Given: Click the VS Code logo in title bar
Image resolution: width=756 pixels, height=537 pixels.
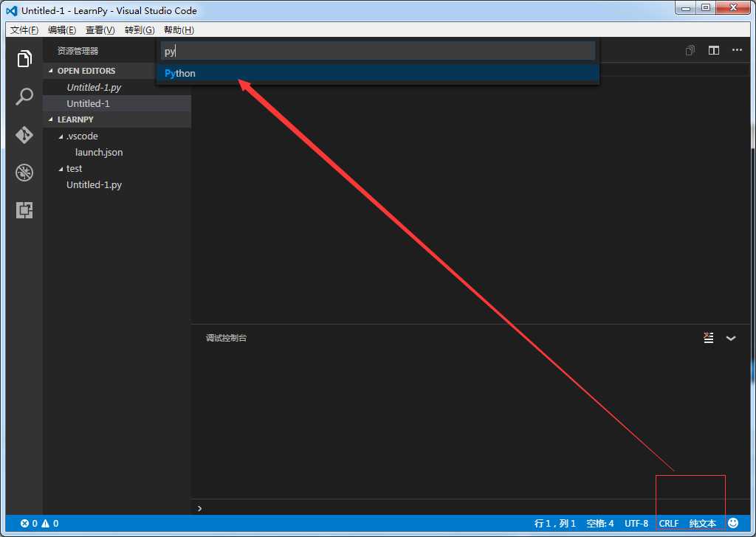Looking at the screenshot, I should 12,10.
